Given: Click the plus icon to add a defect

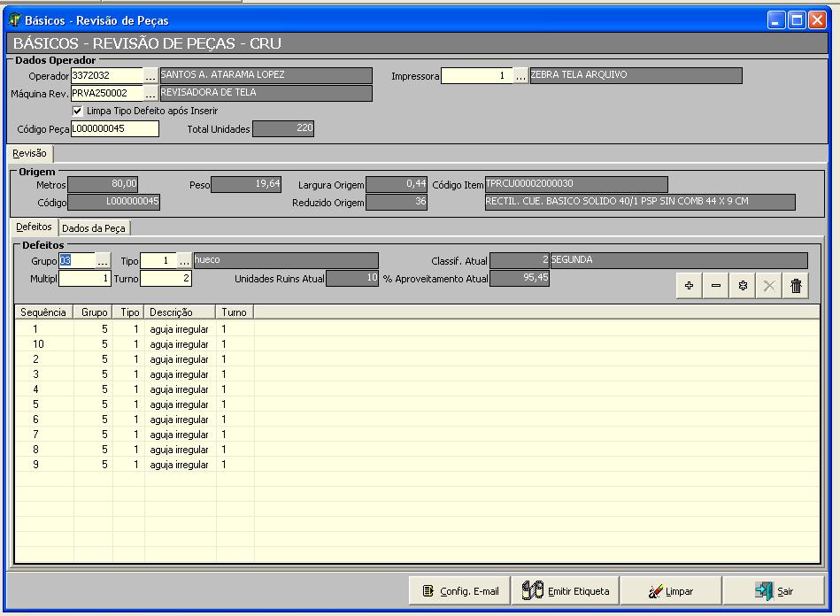Looking at the screenshot, I should (x=690, y=287).
